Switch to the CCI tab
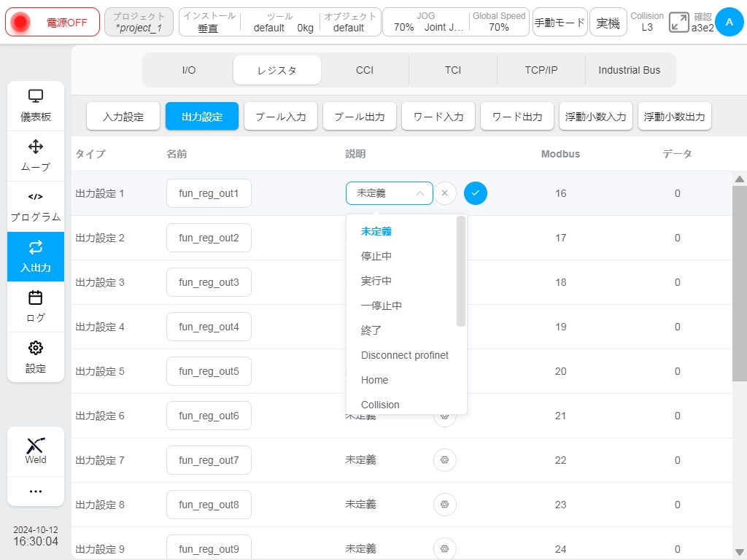Viewport: 747px width, 560px height. point(365,70)
